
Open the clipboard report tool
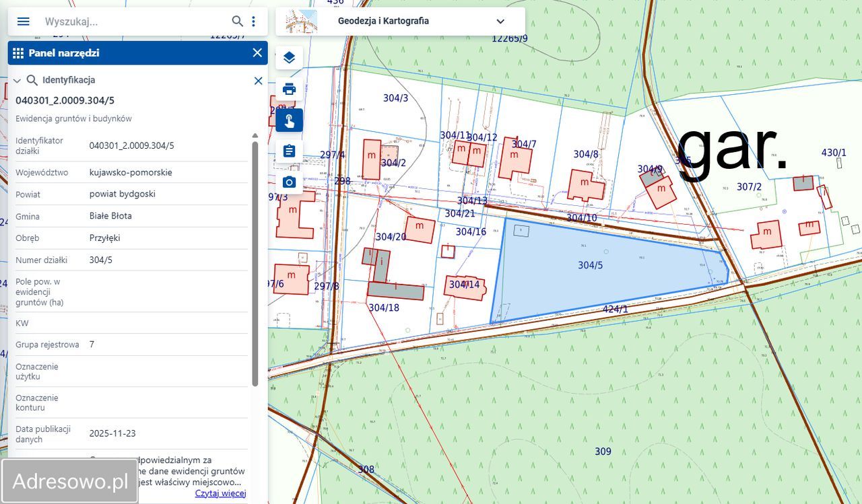289,151
